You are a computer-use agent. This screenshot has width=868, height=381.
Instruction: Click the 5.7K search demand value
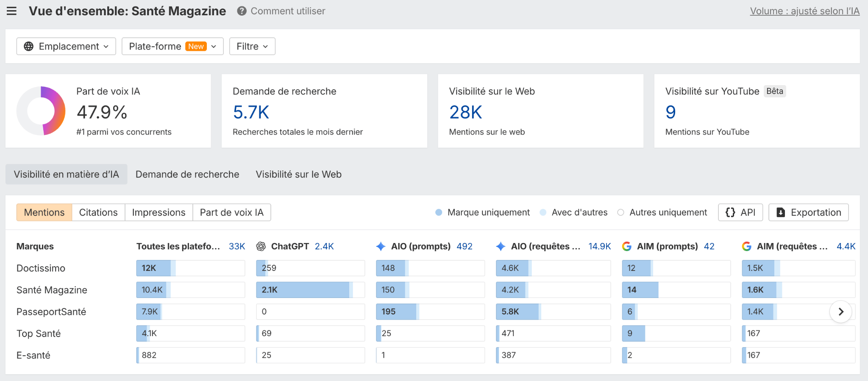[251, 112]
